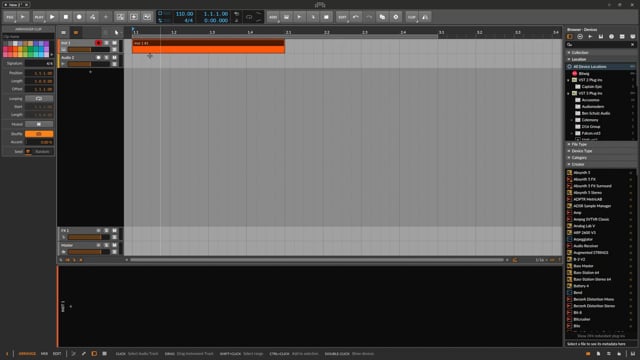This screenshot has height=360, width=640.
Task: Mute the Audio 2 track
Action: coord(114,58)
